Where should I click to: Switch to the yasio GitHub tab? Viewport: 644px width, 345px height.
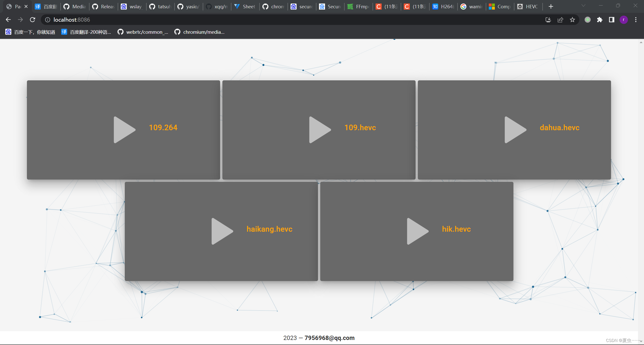[x=188, y=7]
